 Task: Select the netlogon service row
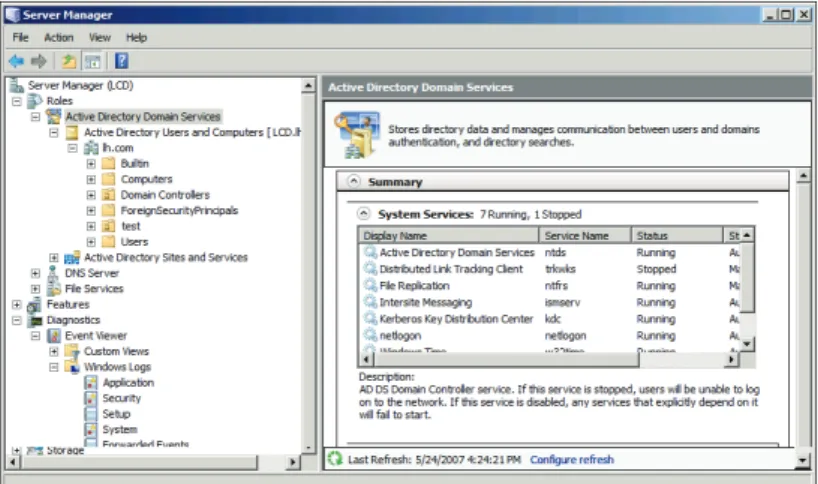551,336
